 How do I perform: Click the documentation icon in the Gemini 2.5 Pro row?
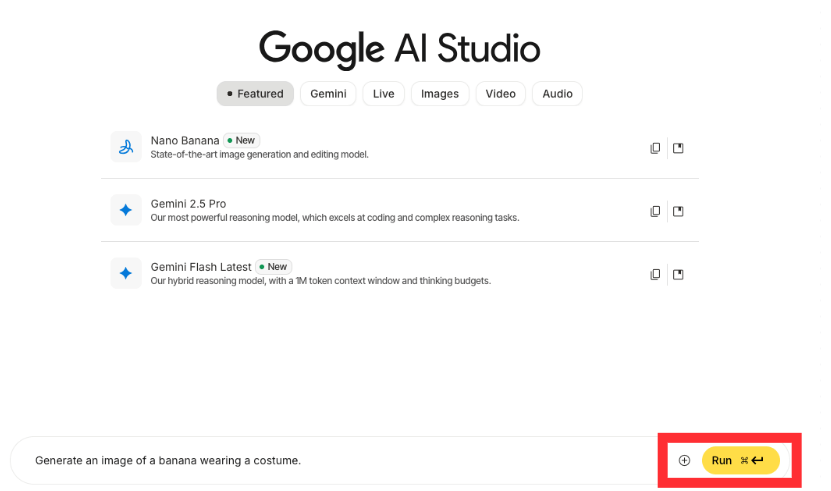(x=678, y=211)
